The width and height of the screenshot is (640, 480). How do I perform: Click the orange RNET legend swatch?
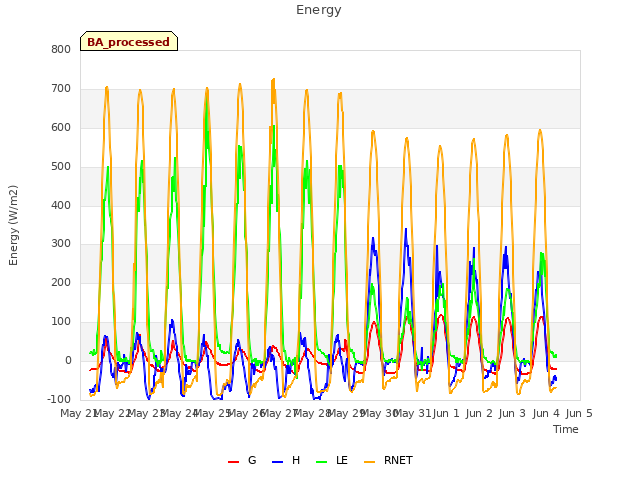[x=369, y=462]
